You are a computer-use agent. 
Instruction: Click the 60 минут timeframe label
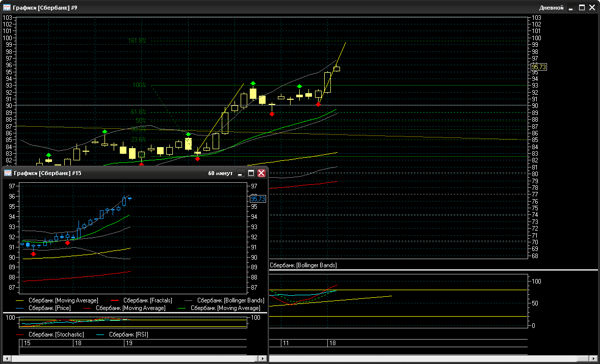coord(220,173)
